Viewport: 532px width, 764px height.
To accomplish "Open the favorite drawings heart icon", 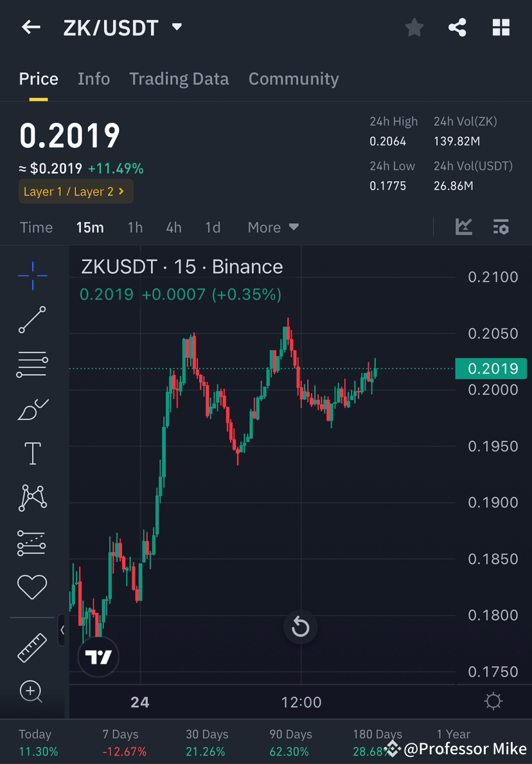I will pos(32,586).
